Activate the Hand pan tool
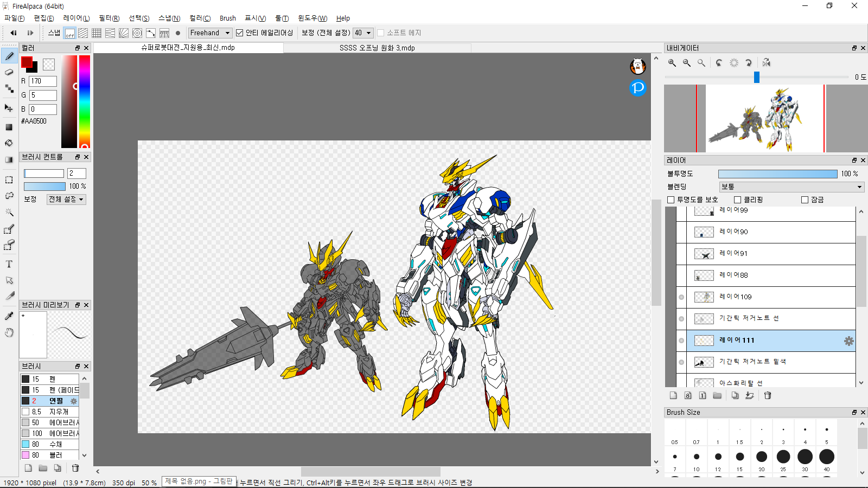Viewport: 868px width, 488px height. pos(9,332)
